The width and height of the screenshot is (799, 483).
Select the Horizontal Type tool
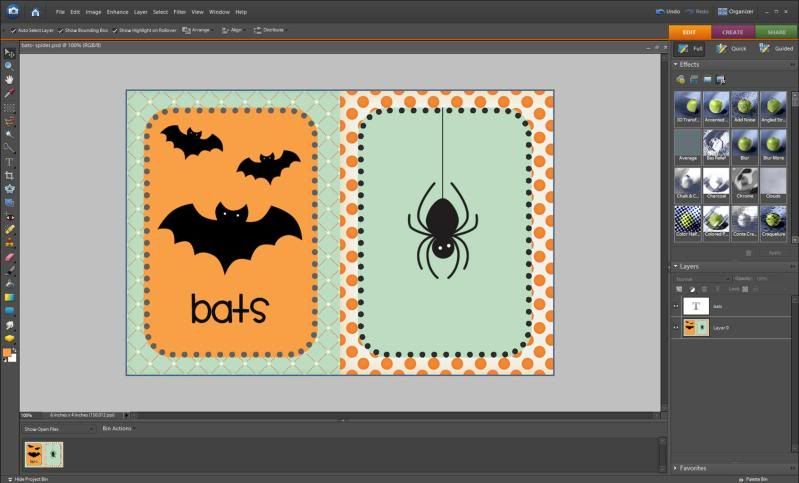click(x=9, y=161)
